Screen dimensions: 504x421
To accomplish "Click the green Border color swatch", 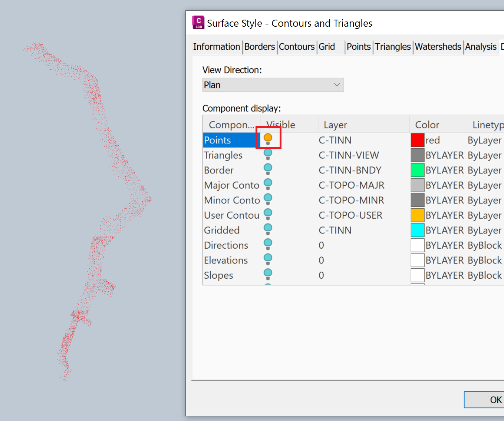I will [417, 170].
